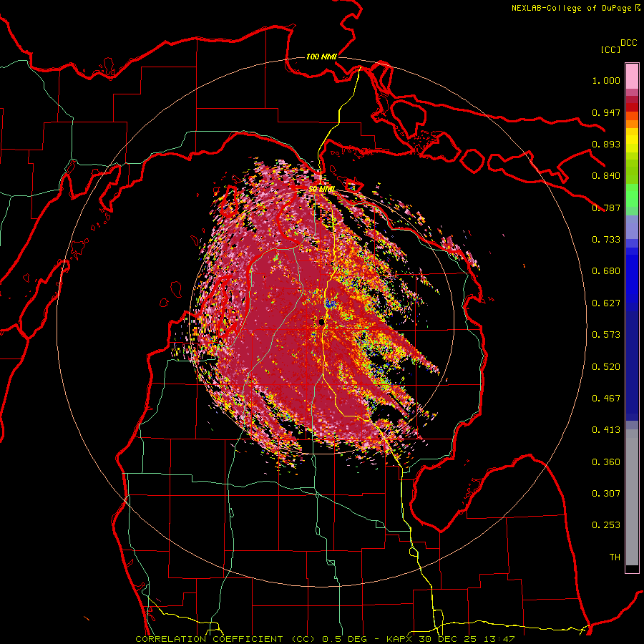
Task: Click the black radar site dot
Action: pos(321,322)
